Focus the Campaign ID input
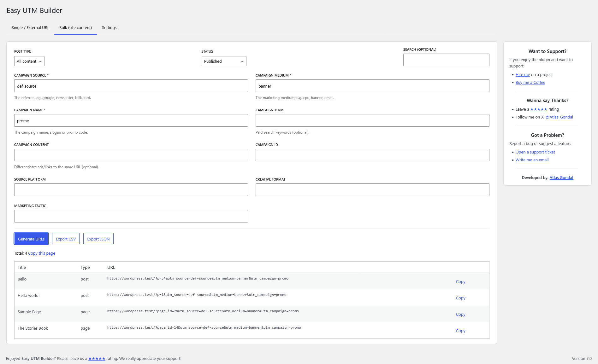 tap(372, 155)
